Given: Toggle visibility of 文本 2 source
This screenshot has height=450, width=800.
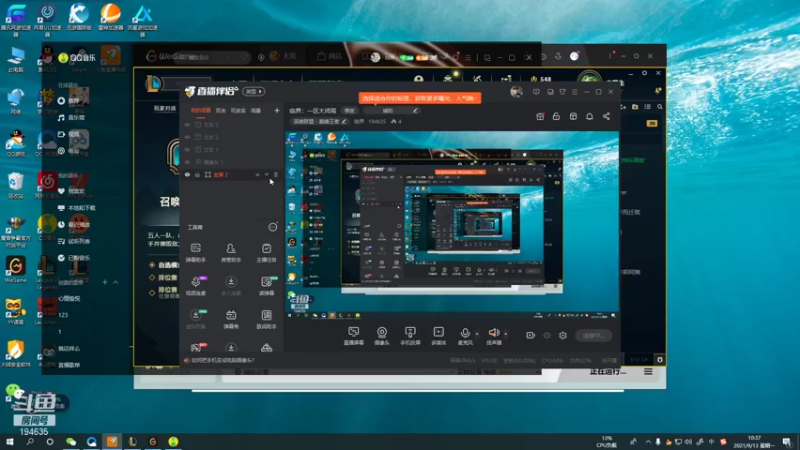Looking at the screenshot, I should pyautogui.click(x=187, y=137).
